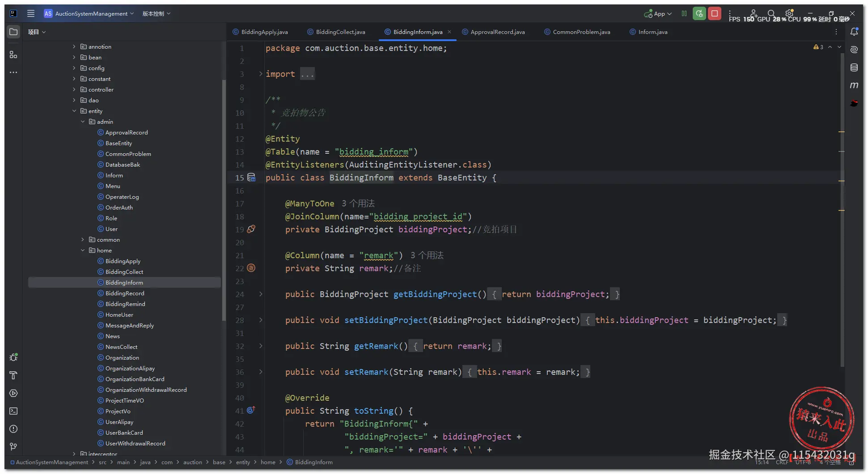868x474 pixels.
Task: Click the src breadcrumb
Action: pyautogui.click(x=102, y=462)
